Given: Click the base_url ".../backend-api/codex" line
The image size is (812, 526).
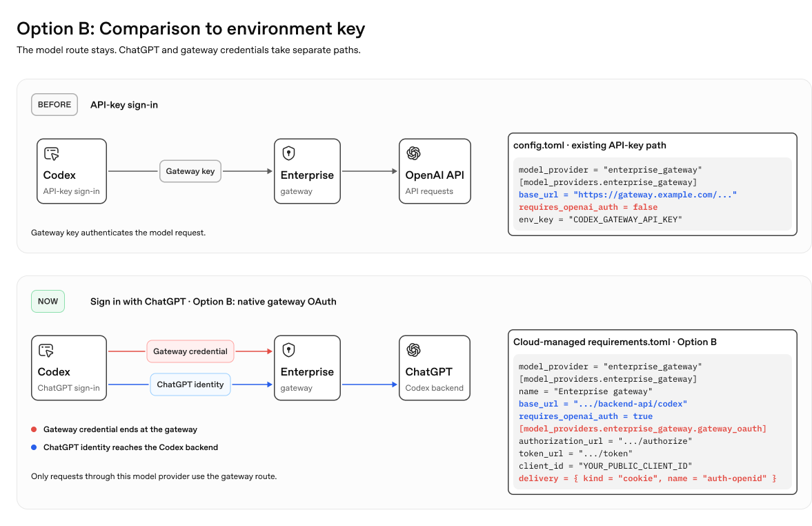Looking at the screenshot, I should 603,405.
